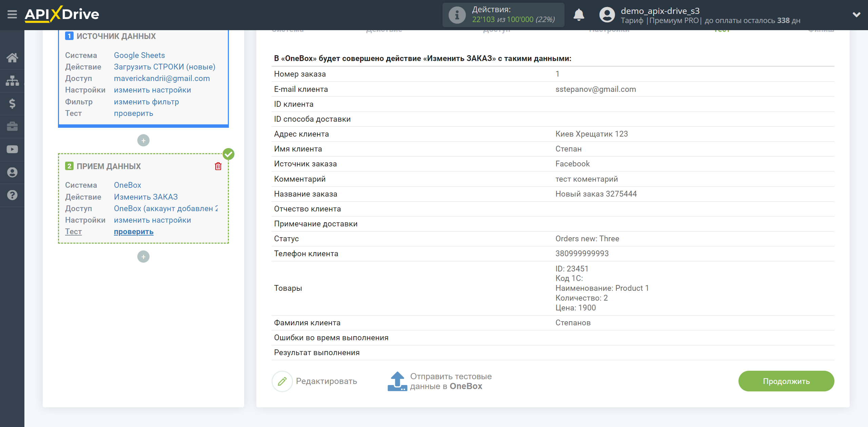This screenshot has width=868, height=427.
Task: Click the actions counter 22'103 из 100'000
Action: (513, 20)
